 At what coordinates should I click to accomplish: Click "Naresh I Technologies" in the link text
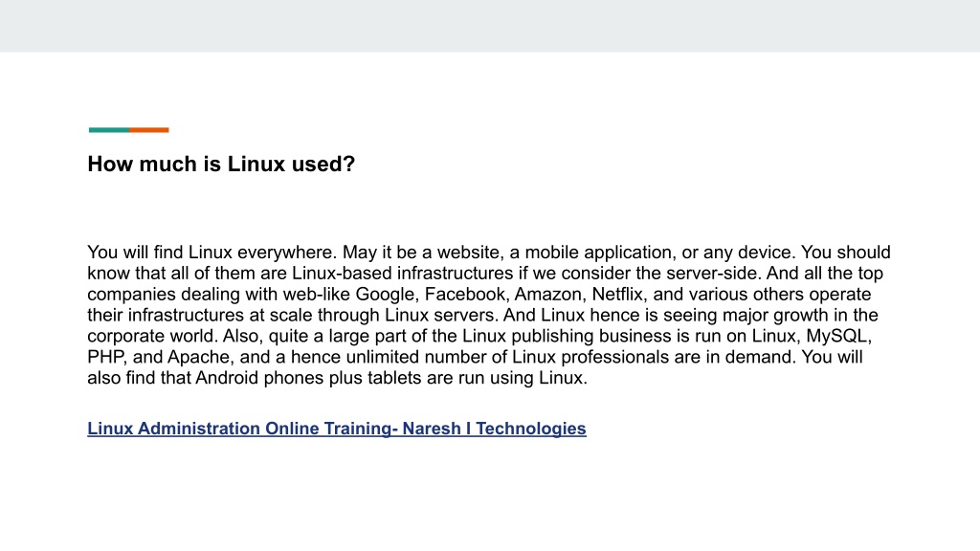495,429
